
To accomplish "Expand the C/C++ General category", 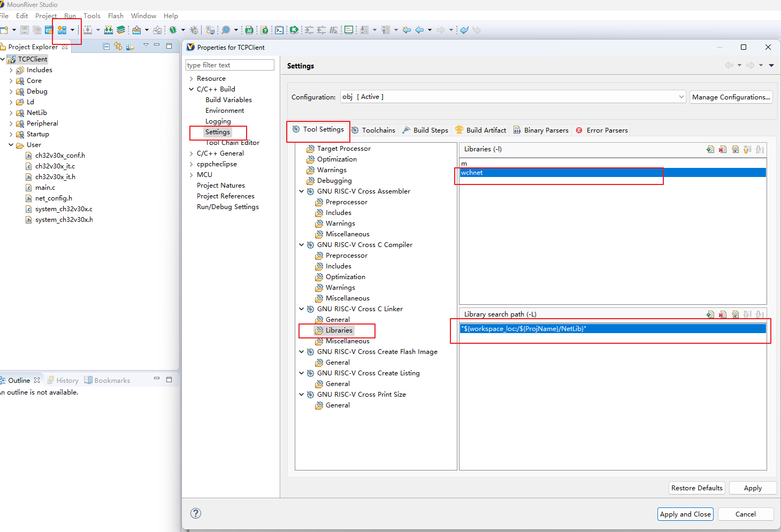I will 192,153.
